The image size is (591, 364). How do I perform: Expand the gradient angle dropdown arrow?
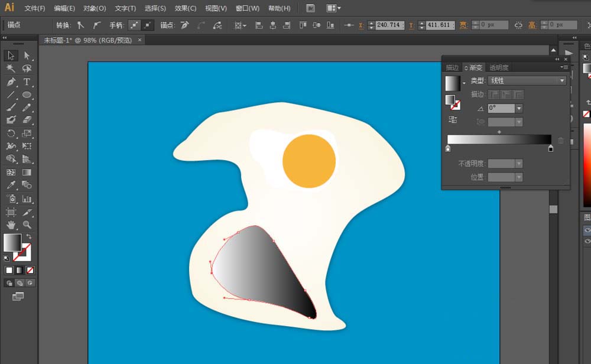(x=519, y=109)
